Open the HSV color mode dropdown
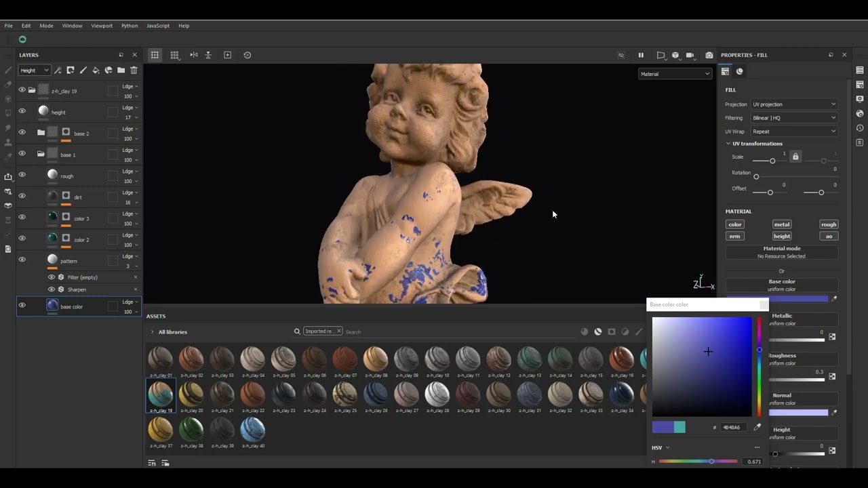Image resolution: width=868 pixels, height=488 pixels. click(x=660, y=447)
